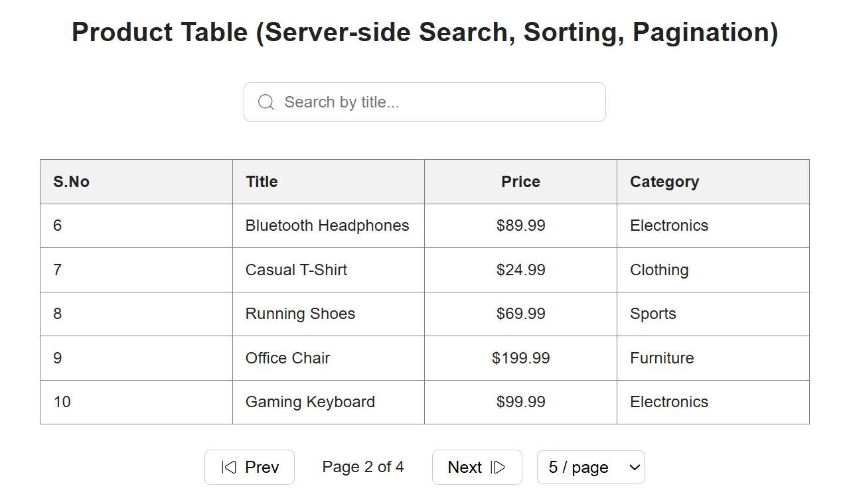Click the Gaming Keyboard title cell

coord(310,402)
